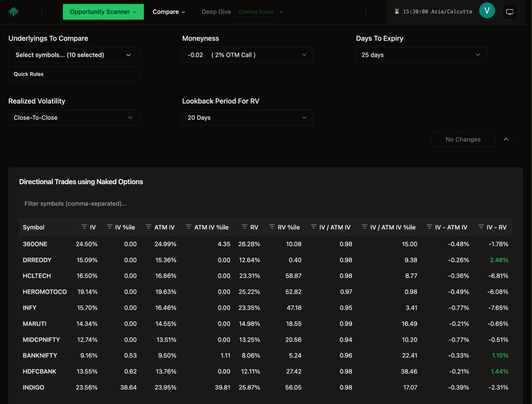Click filter icon next to RV %ile
The width and height of the screenshot is (532, 404).
tap(272, 227)
